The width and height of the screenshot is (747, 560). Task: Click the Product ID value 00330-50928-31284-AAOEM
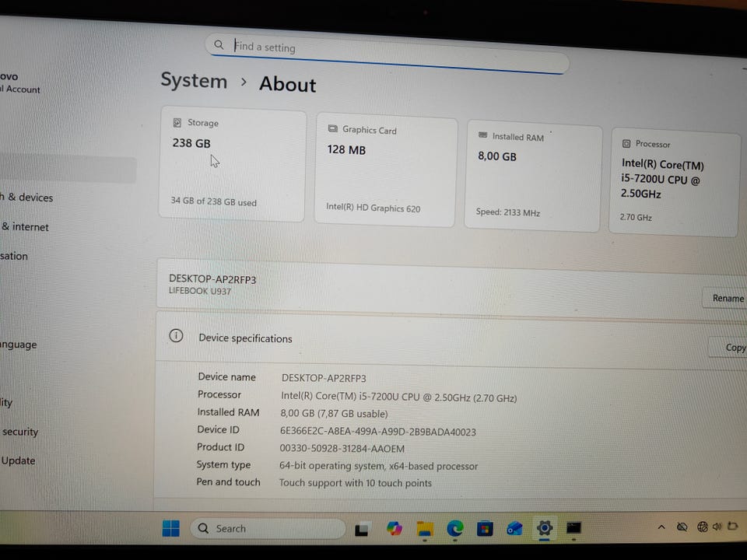click(342, 449)
